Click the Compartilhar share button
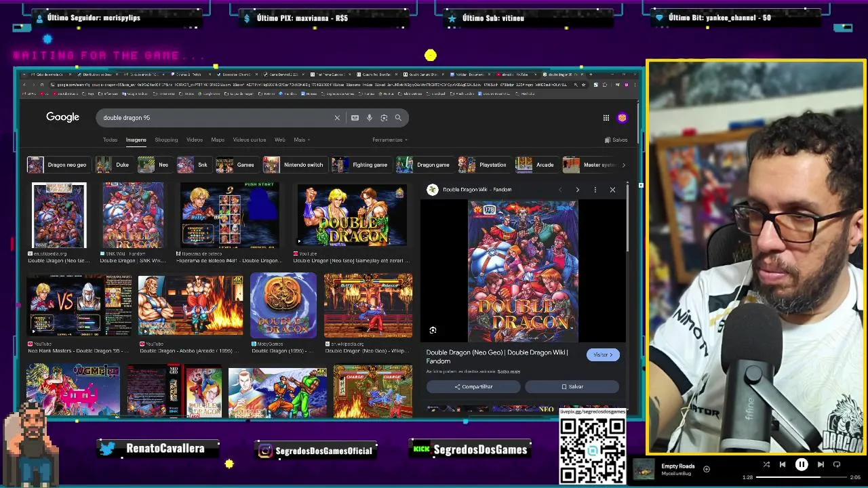 pos(473,387)
